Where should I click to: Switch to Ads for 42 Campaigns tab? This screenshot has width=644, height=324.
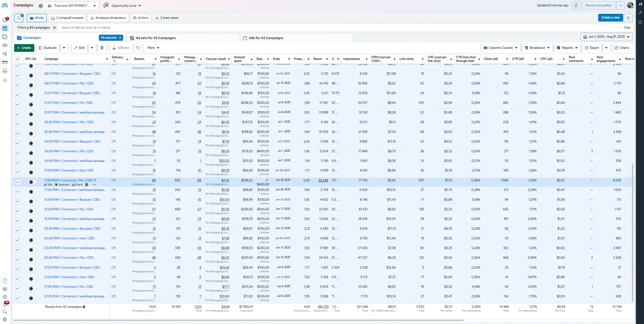click(266, 38)
